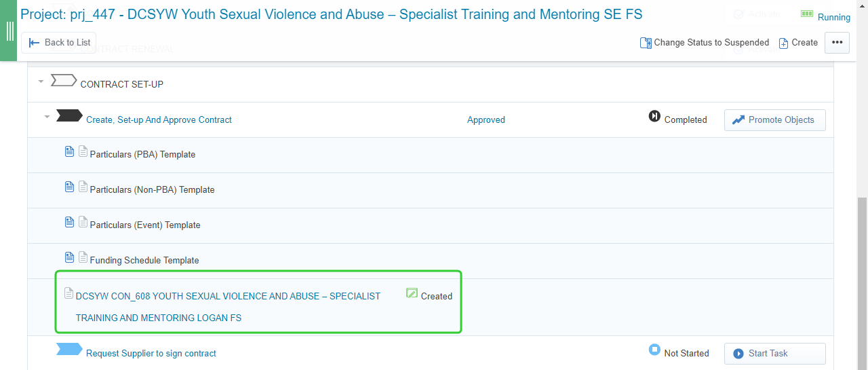The width and height of the screenshot is (868, 370).
Task: Click the Create document icon
Action: pos(783,43)
